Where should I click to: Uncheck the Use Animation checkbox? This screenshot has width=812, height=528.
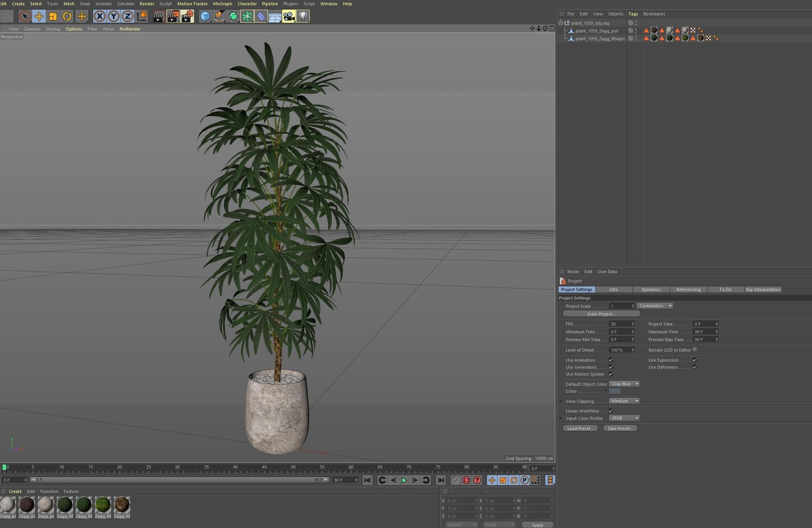click(611, 360)
